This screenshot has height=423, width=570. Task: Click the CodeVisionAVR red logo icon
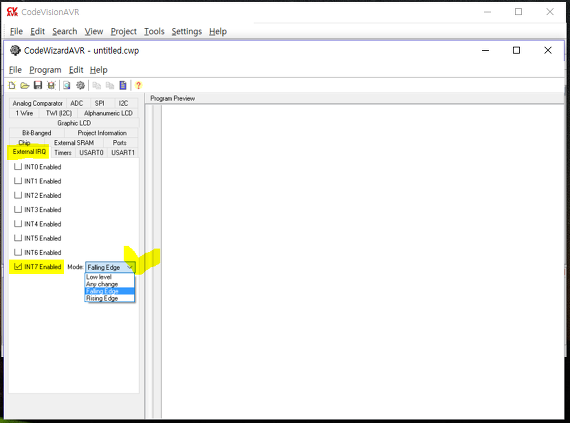(12, 12)
